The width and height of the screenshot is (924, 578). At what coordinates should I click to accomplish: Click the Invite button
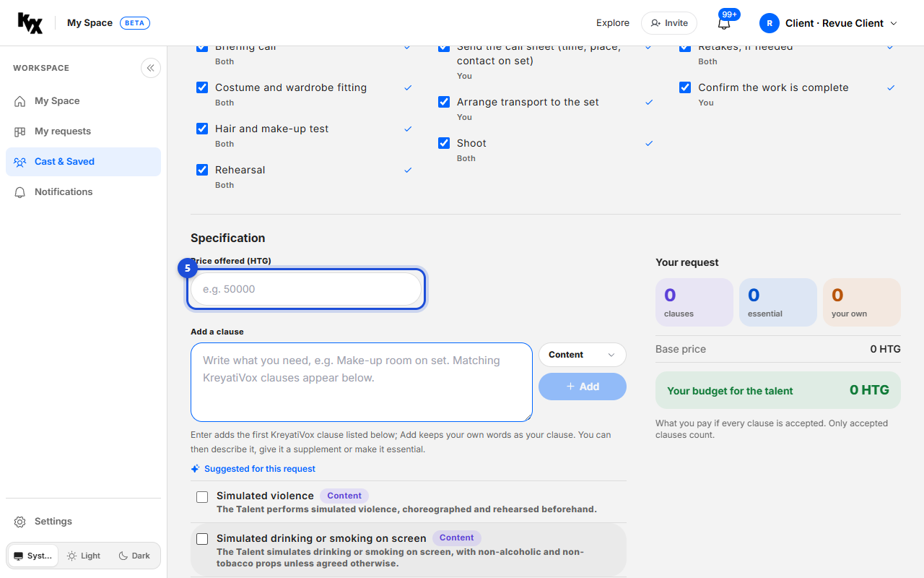[x=669, y=23]
